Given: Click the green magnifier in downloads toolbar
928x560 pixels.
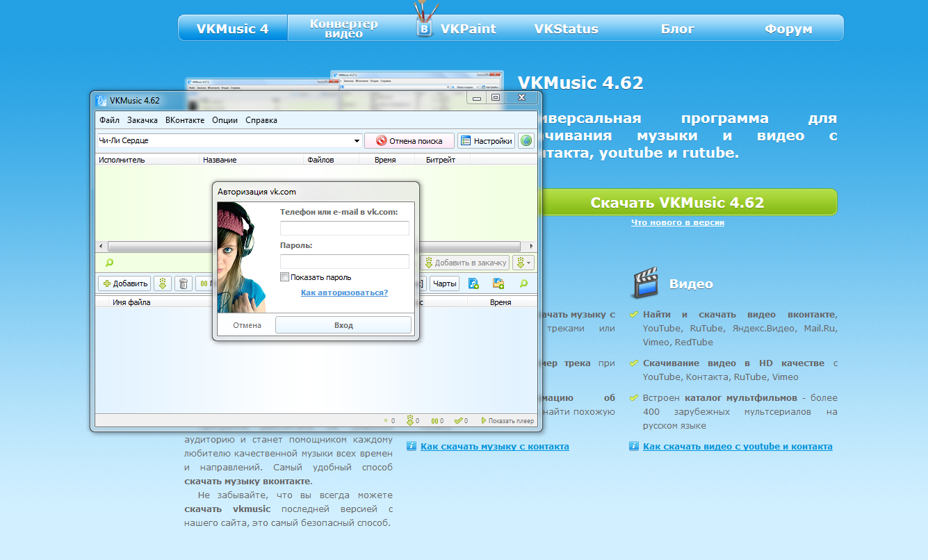Looking at the screenshot, I should point(523,283).
